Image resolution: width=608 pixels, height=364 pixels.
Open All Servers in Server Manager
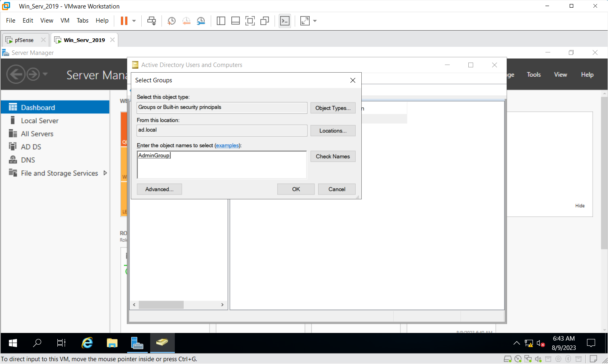click(55, 134)
